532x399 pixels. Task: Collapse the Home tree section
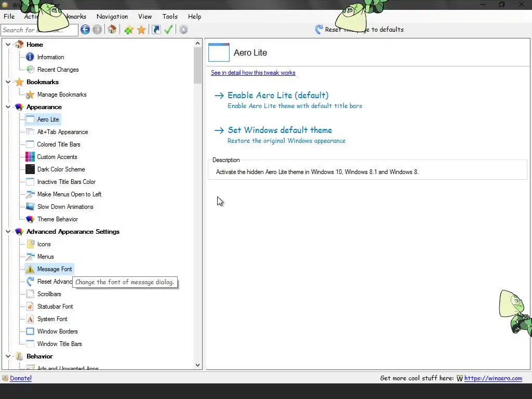pyautogui.click(x=8, y=45)
